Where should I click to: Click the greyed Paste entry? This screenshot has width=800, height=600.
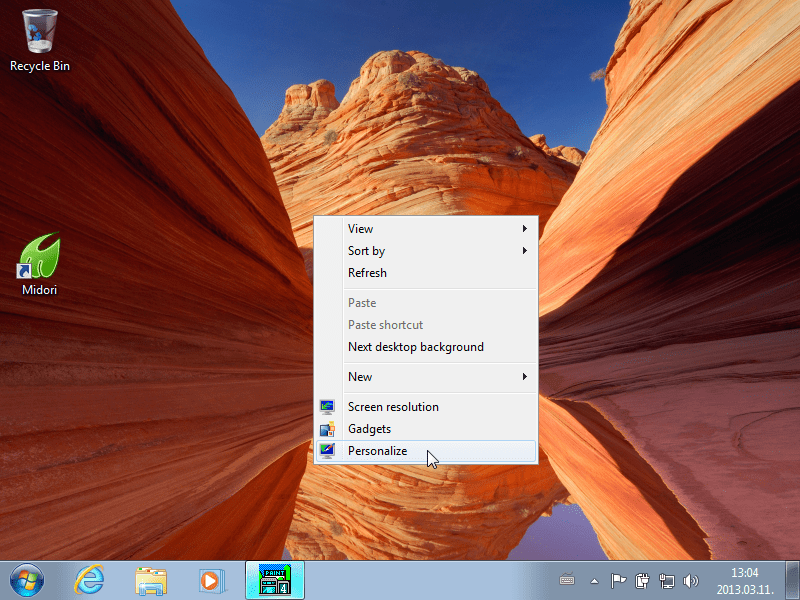[x=426, y=303]
